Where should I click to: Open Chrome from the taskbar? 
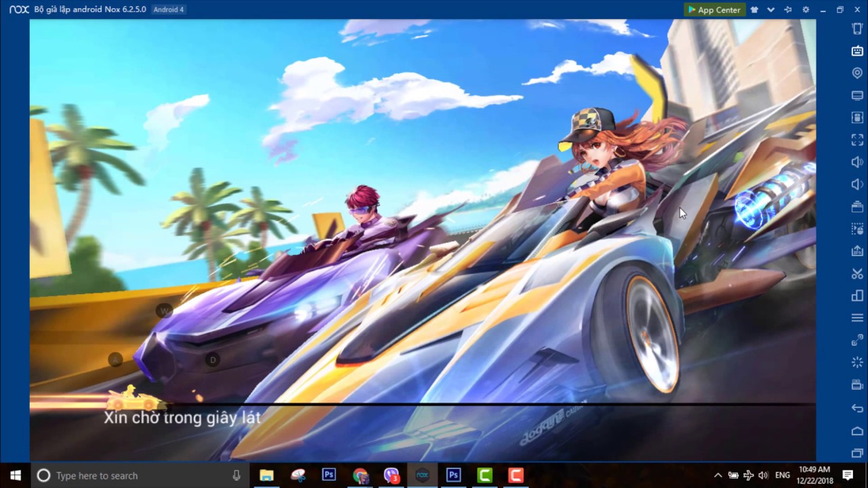tap(360, 475)
